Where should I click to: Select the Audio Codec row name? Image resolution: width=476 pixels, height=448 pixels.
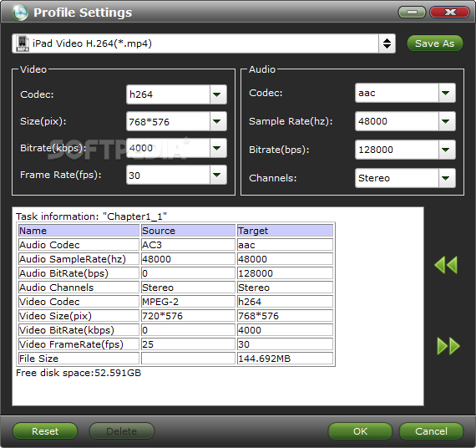78,245
